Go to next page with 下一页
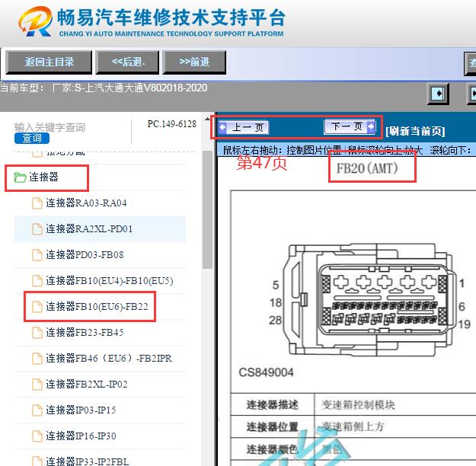This screenshot has width=476, height=466. [x=350, y=126]
